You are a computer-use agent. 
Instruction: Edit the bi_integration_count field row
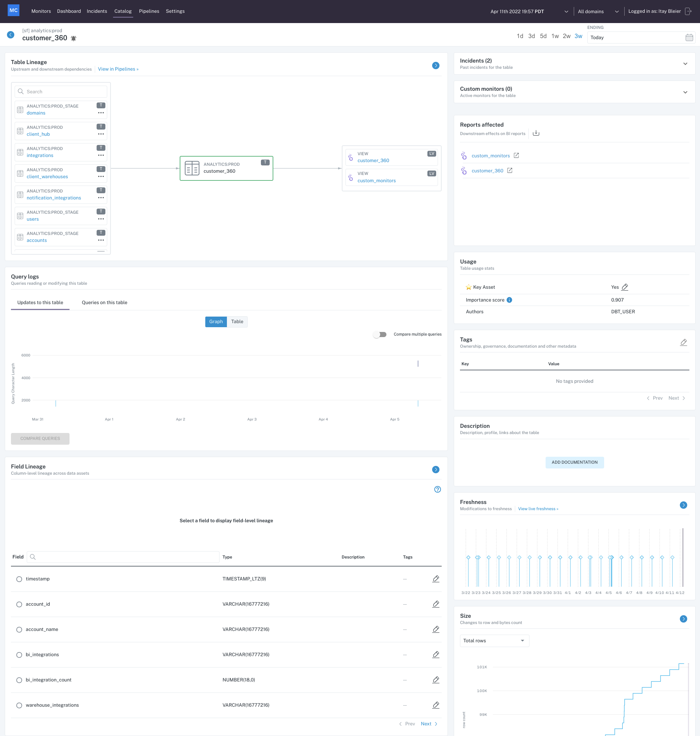[436, 680]
